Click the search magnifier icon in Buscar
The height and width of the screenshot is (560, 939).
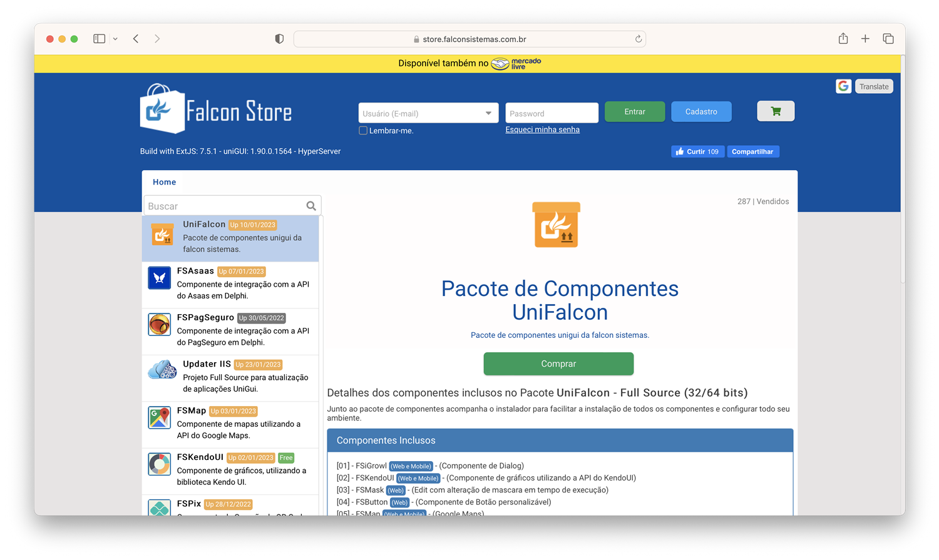[x=311, y=206]
